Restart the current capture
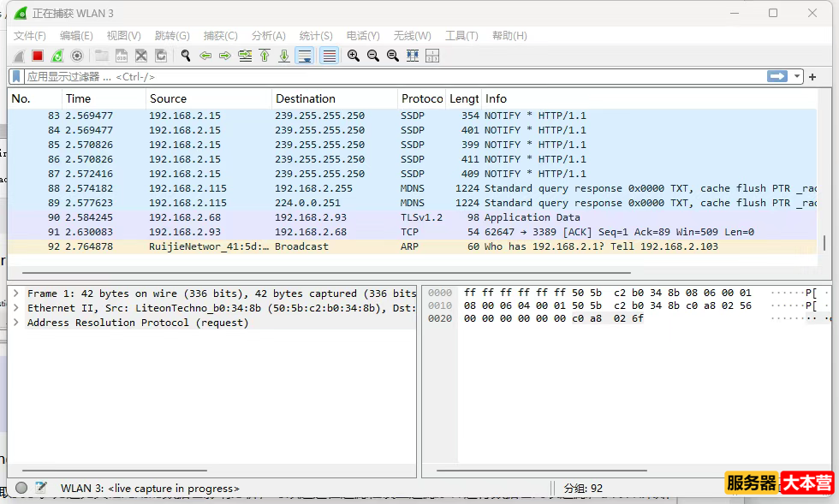This screenshot has height=504, width=839. [x=57, y=56]
